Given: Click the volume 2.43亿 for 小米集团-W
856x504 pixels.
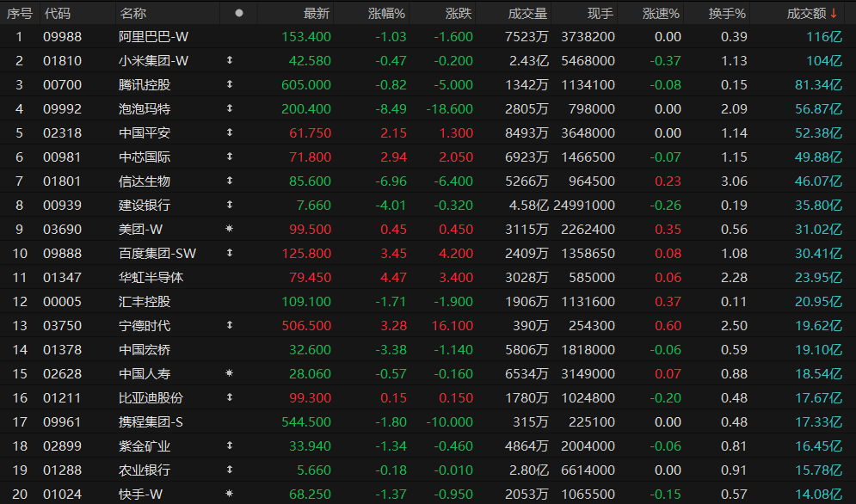Looking at the screenshot, I should click(528, 60).
